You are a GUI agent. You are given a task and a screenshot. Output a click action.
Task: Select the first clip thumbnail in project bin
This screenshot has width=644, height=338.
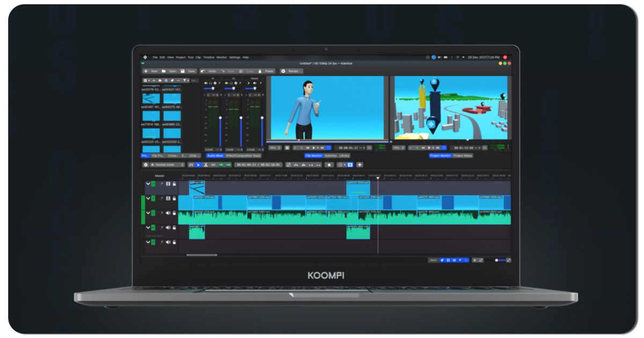150,99
